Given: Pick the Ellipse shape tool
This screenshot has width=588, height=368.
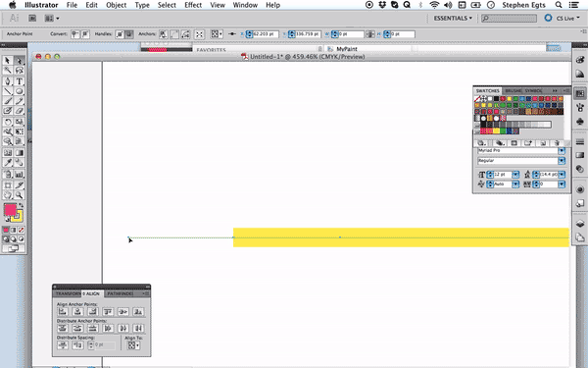Looking at the screenshot, I should [x=20, y=91].
